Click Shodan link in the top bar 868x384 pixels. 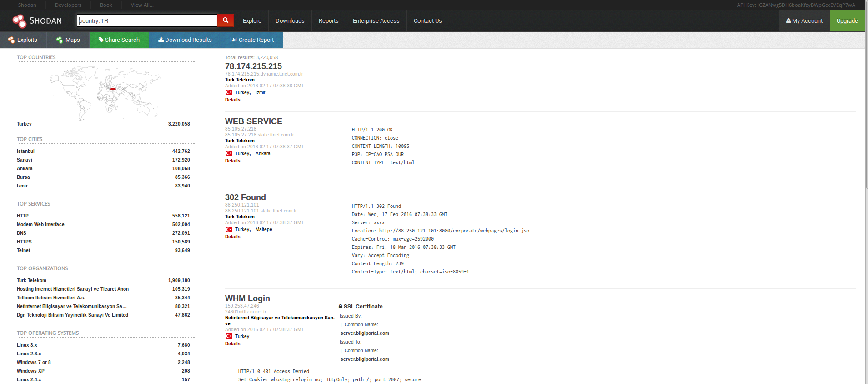27,5
